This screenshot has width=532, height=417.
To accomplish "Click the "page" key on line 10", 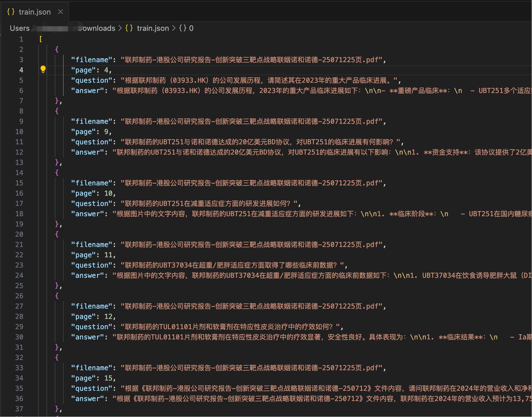I will click(83, 132).
